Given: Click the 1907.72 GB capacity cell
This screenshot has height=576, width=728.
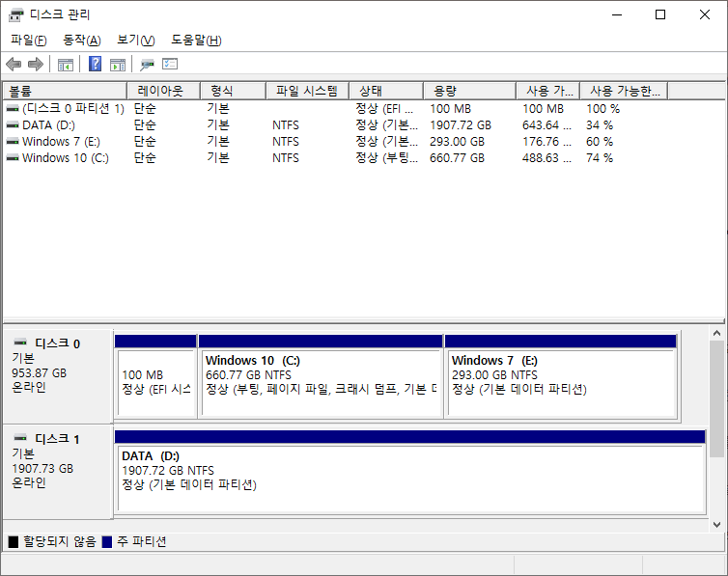Looking at the screenshot, I should [x=461, y=125].
